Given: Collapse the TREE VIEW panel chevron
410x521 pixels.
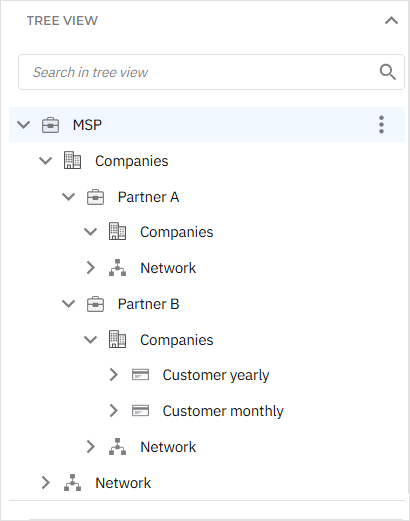Looking at the screenshot, I should point(391,21).
